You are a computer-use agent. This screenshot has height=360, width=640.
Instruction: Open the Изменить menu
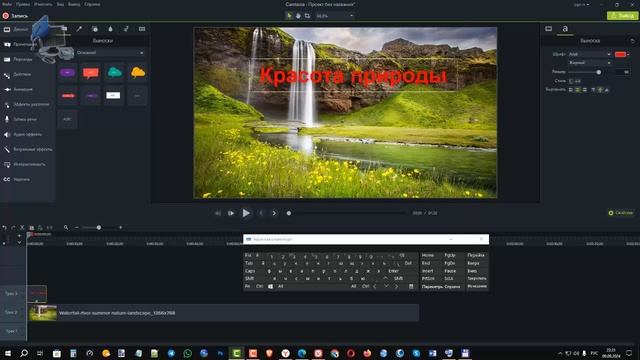pyautogui.click(x=43, y=4)
